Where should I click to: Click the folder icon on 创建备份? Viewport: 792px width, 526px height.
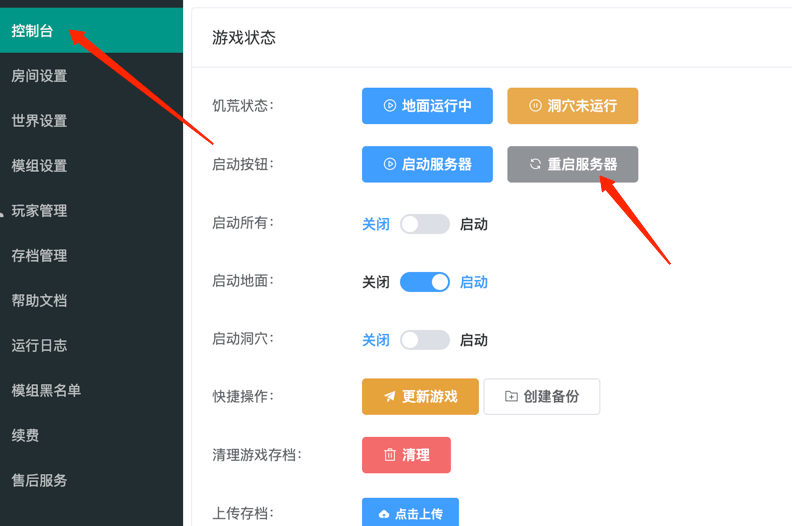(511, 397)
